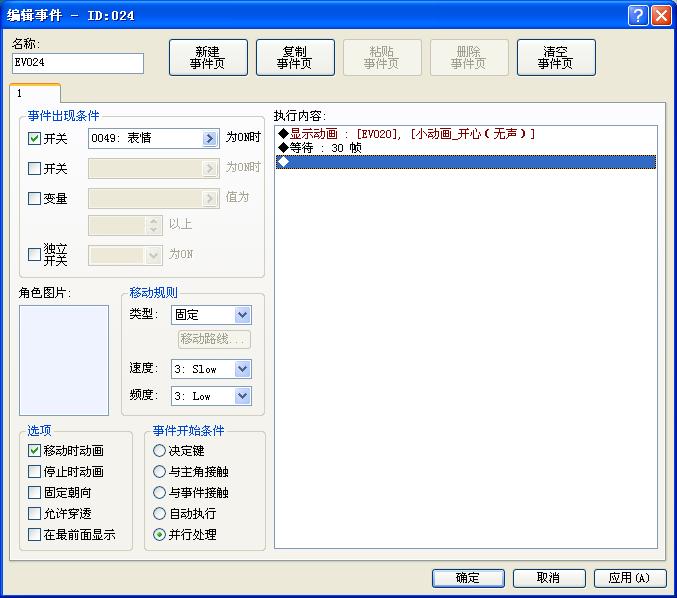The image size is (677, 598).
Task: Select 并行处理 start condition
Action: tap(159, 535)
